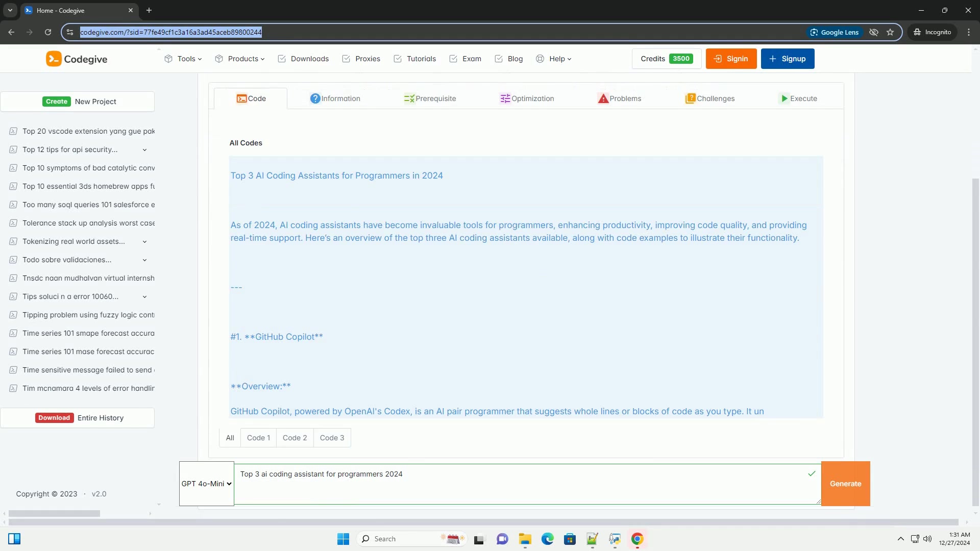Click the Execute play icon
The height and width of the screenshot is (551, 980).
pyautogui.click(x=785, y=98)
